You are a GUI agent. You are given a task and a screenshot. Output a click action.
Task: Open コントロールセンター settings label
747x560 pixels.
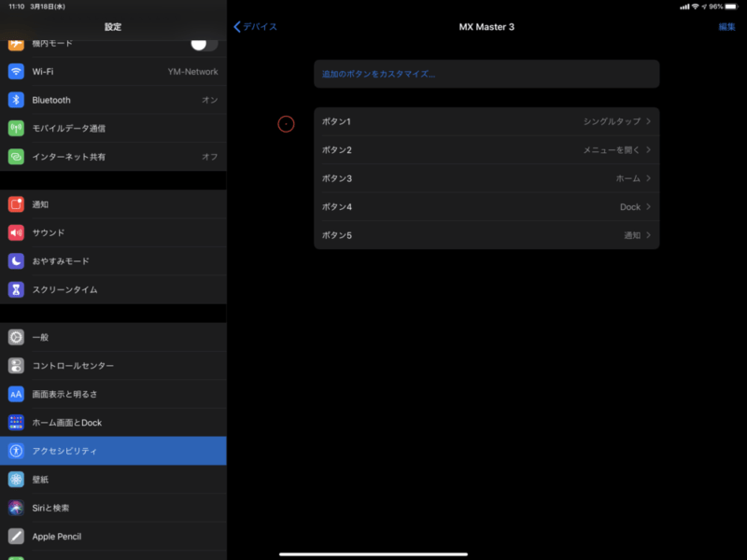tap(73, 366)
